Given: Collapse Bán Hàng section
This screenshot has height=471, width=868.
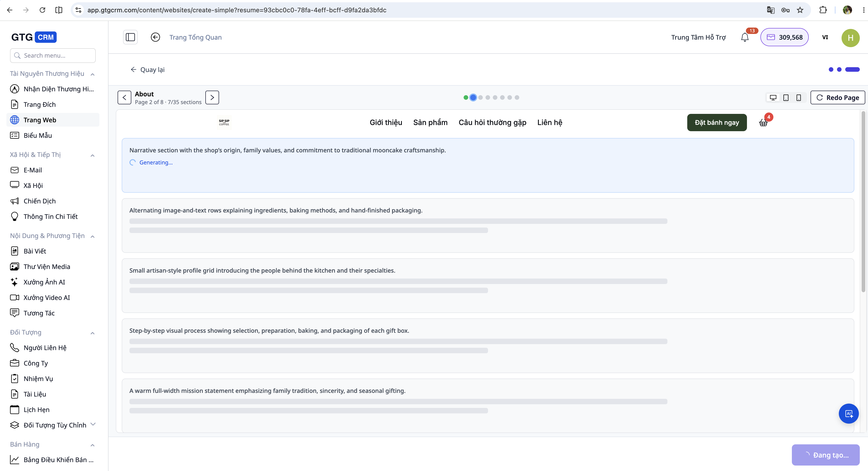Looking at the screenshot, I should pyautogui.click(x=92, y=445).
